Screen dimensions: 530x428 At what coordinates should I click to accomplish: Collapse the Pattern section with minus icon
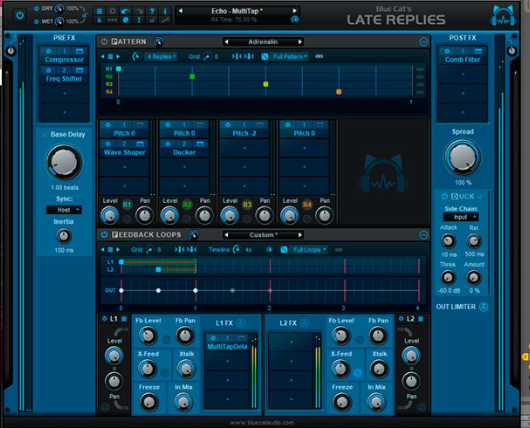[x=423, y=42]
